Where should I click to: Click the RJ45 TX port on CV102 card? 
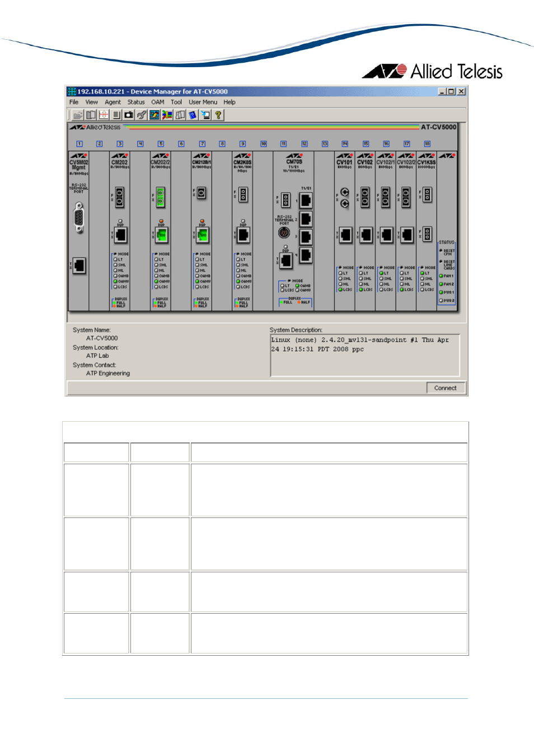pyautogui.click(x=366, y=235)
